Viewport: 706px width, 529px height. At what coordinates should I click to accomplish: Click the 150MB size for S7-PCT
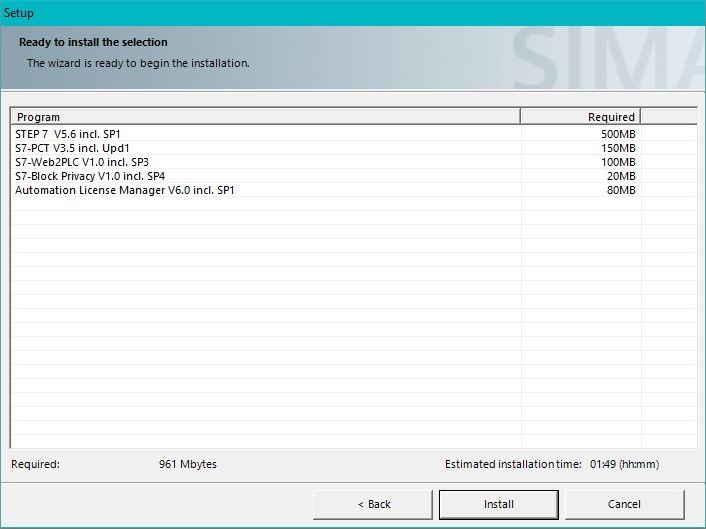click(618, 148)
